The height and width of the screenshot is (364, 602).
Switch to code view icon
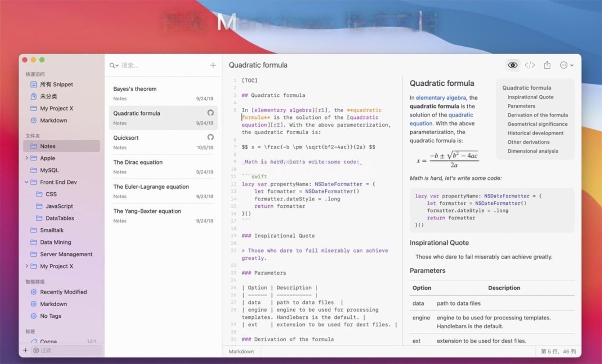click(530, 65)
